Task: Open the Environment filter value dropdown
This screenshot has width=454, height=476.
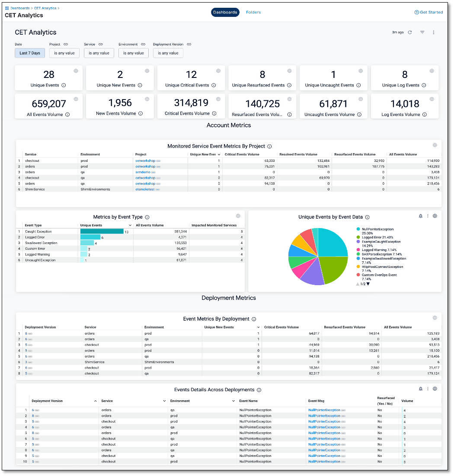Action: pyautogui.click(x=133, y=53)
